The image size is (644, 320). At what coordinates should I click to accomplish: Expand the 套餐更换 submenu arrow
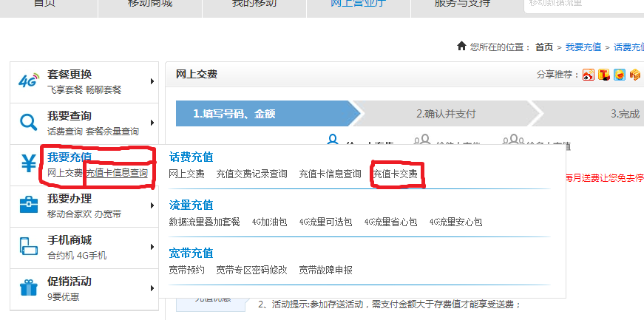tap(152, 81)
